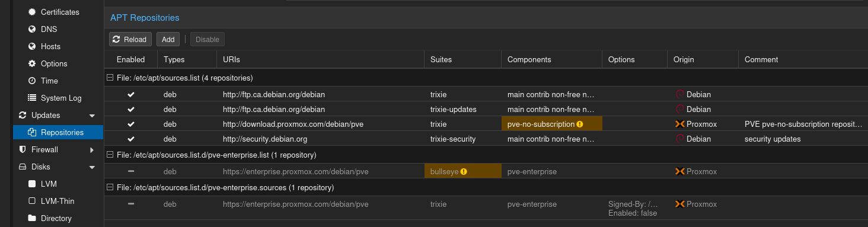Click the Proxmox logo in the Signed-By row
The image size is (868, 227).
click(x=680, y=204)
